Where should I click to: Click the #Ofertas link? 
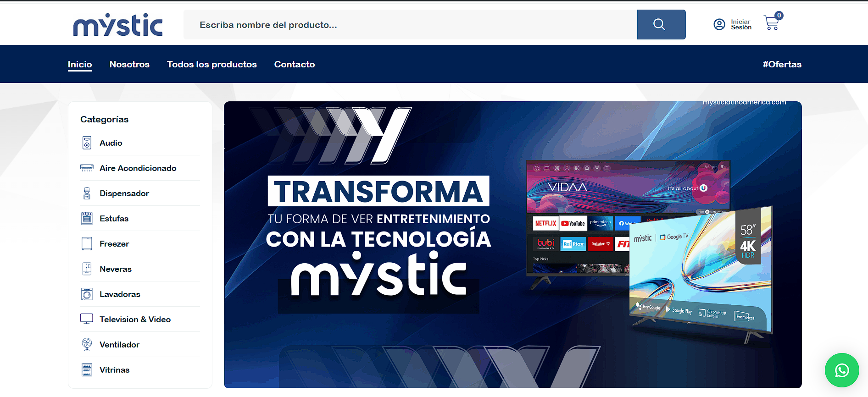(x=782, y=65)
